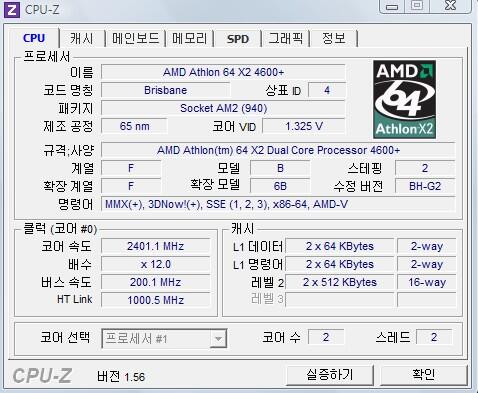Screen dimensions: 478x393
Task: Click the 코어 속도 value 2401.1 MHz
Action: click(x=156, y=246)
